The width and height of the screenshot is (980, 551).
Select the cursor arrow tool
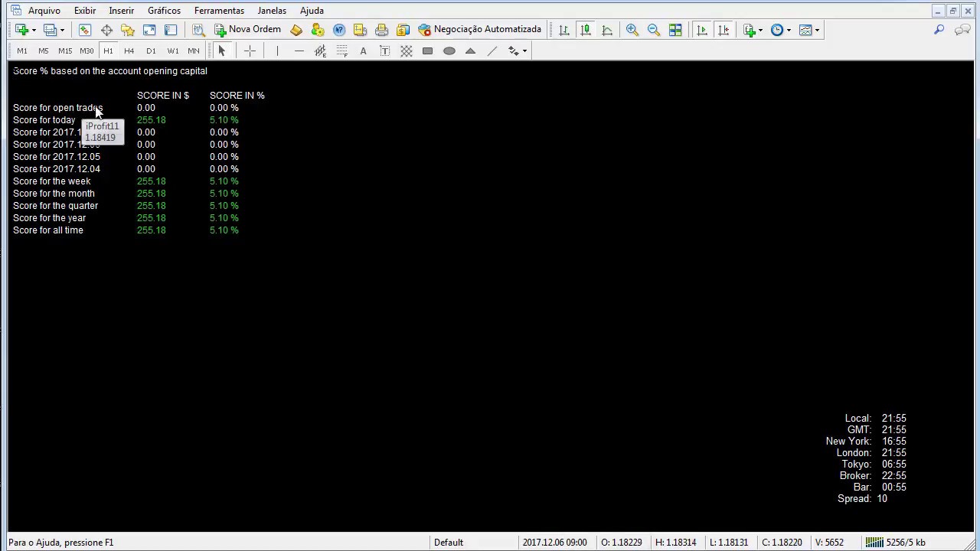pyautogui.click(x=222, y=51)
